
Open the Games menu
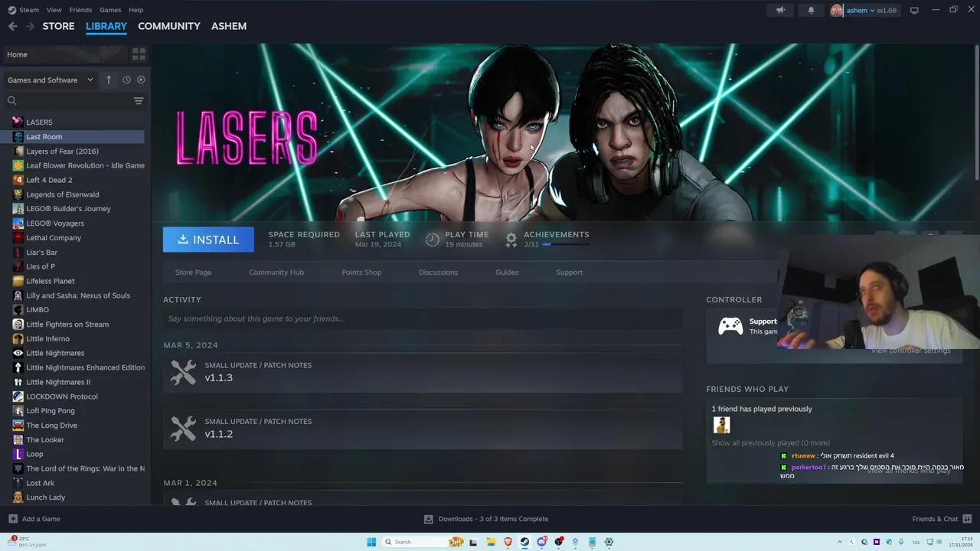(110, 10)
